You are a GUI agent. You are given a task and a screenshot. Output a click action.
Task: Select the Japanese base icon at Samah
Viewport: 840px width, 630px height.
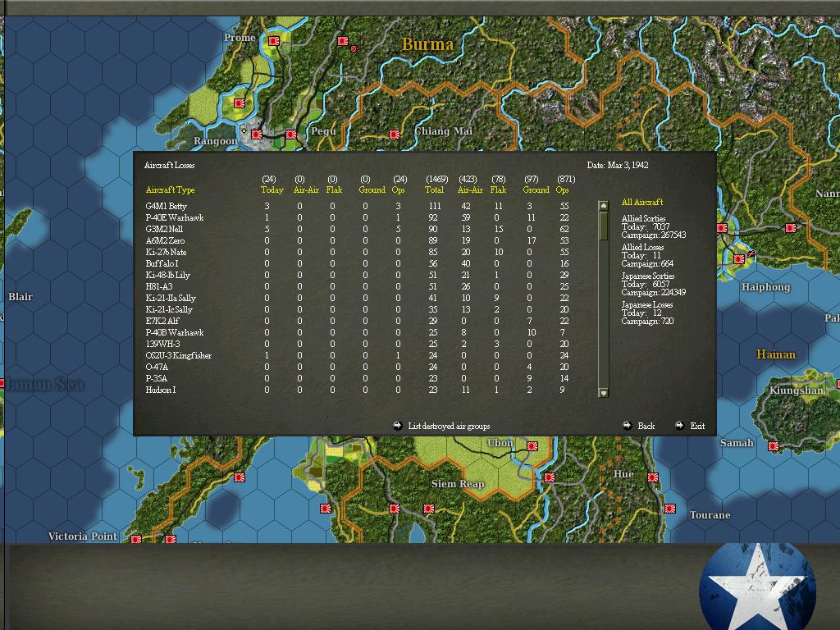(x=773, y=445)
